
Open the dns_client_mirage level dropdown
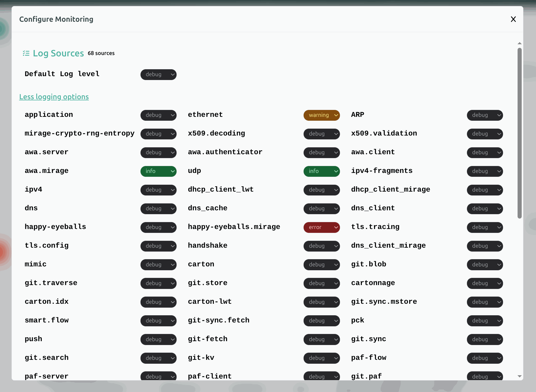pyautogui.click(x=485, y=246)
